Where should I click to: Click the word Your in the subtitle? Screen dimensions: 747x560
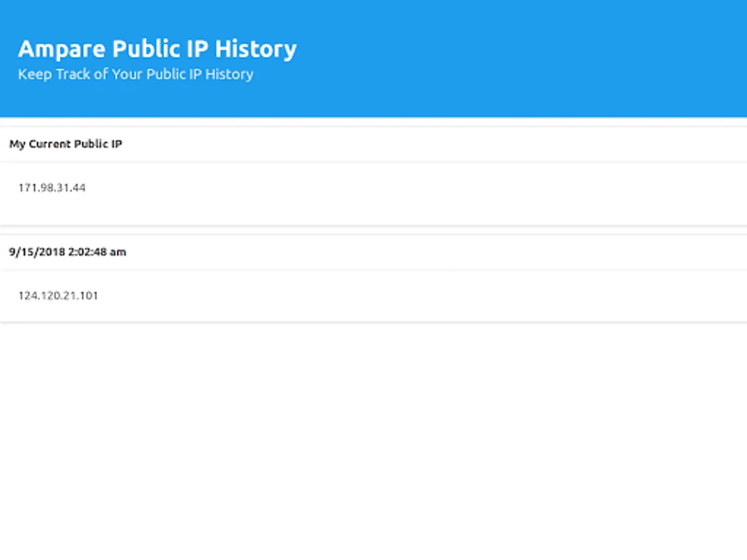[127, 74]
